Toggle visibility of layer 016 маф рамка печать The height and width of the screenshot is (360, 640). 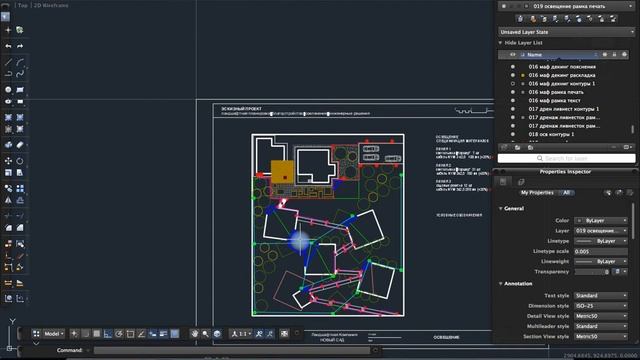coord(513,92)
